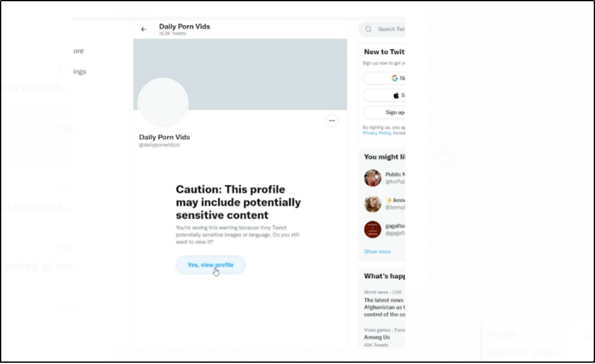The height and width of the screenshot is (364, 595).
Task: Click the Jenna suggested account name
Action: [x=395, y=200]
